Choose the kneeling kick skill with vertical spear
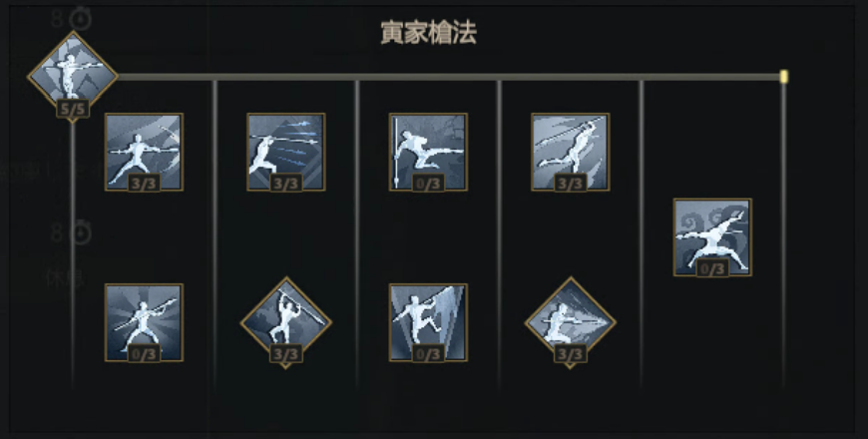Viewport: 868px width, 439px height. tap(428, 152)
